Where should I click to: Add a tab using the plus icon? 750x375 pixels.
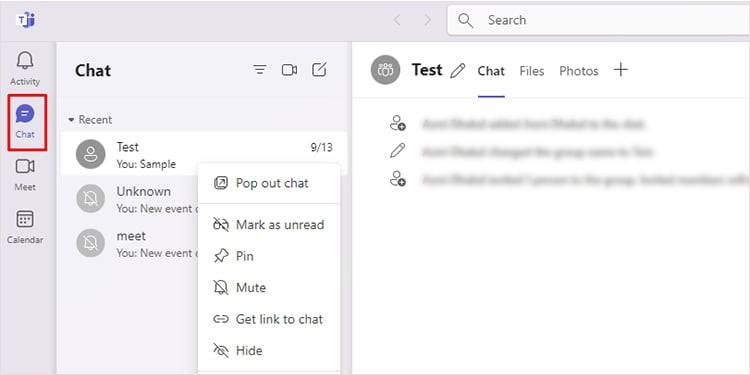[620, 70]
